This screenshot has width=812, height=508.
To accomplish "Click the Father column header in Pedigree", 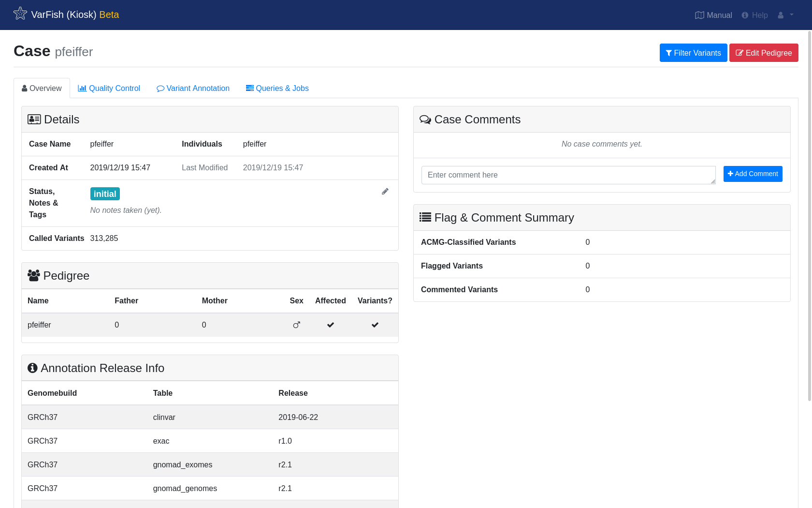I will click(126, 300).
